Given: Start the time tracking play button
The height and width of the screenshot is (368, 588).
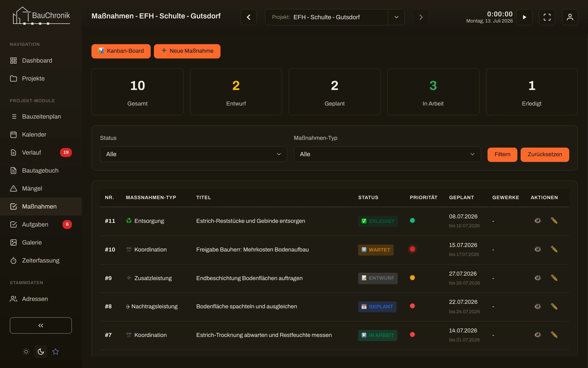Looking at the screenshot, I should (x=524, y=17).
